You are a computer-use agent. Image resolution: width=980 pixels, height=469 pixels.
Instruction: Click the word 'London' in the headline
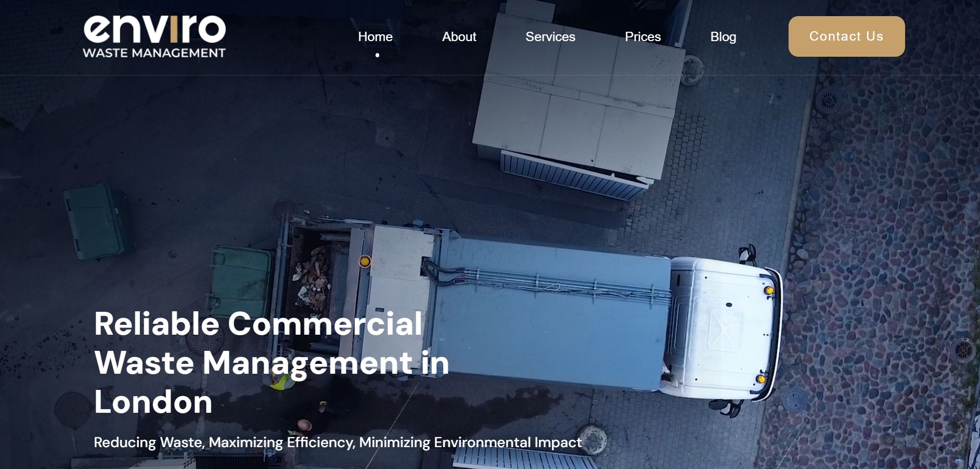point(153,402)
